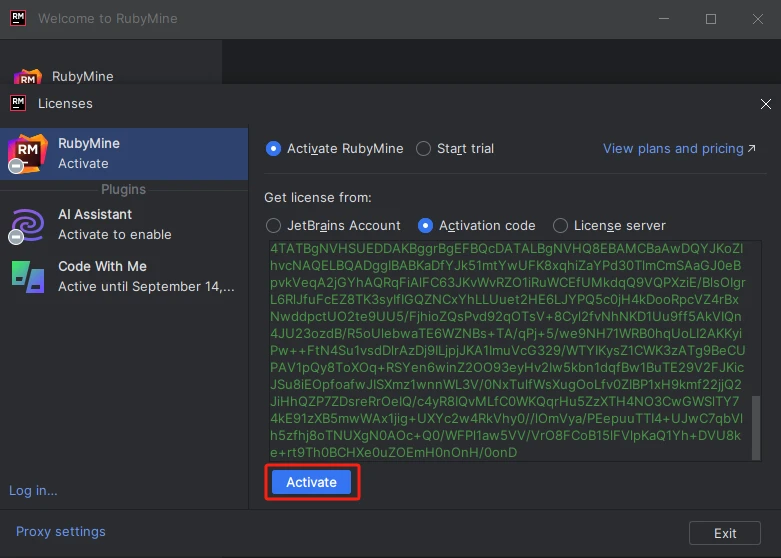This screenshot has width=781, height=558.
Task: Click the AI Assistant spiral icon
Action: click(x=27, y=224)
